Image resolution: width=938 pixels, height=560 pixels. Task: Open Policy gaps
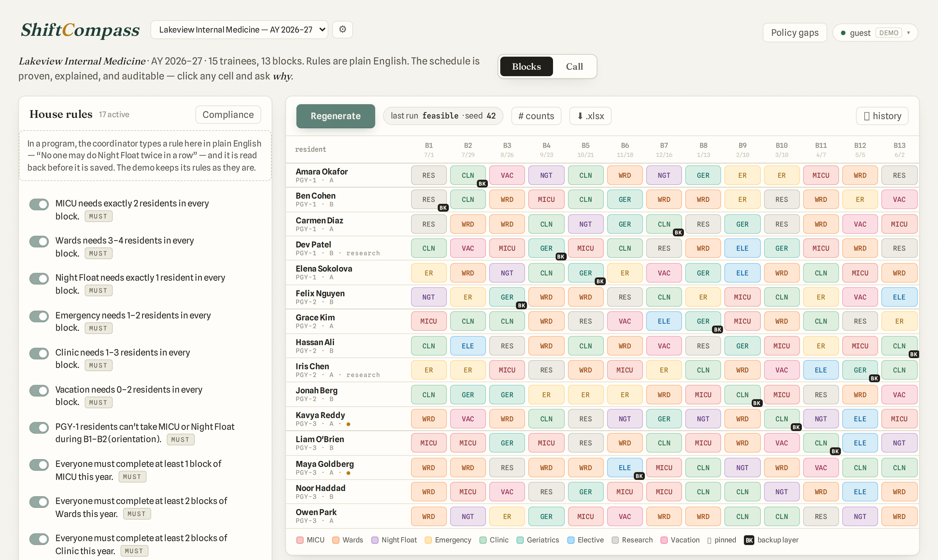pyautogui.click(x=795, y=33)
